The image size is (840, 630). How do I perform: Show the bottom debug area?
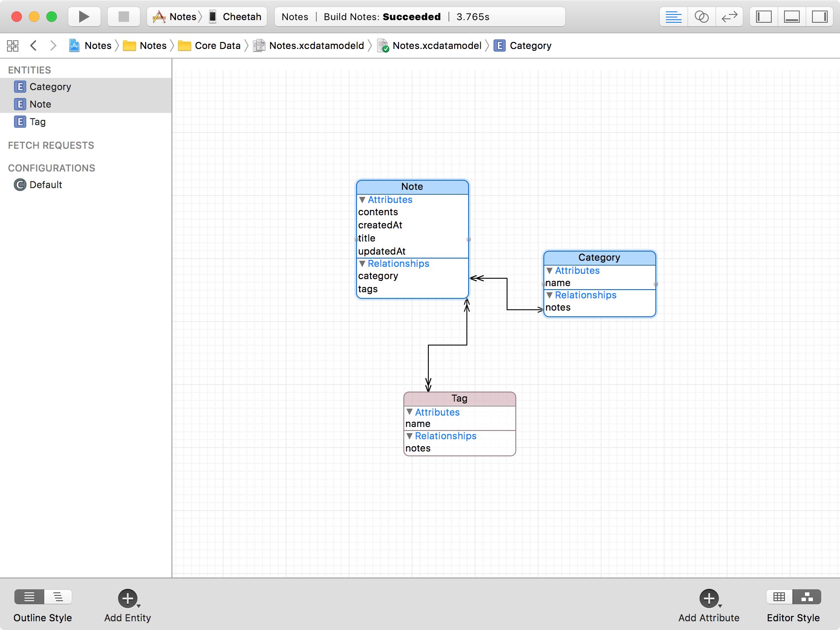(x=792, y=17)
